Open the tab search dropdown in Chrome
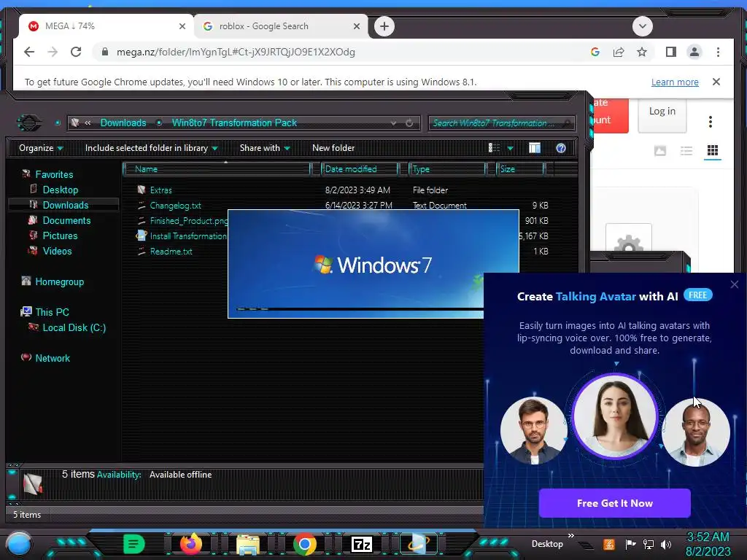 tap(642, 26)
